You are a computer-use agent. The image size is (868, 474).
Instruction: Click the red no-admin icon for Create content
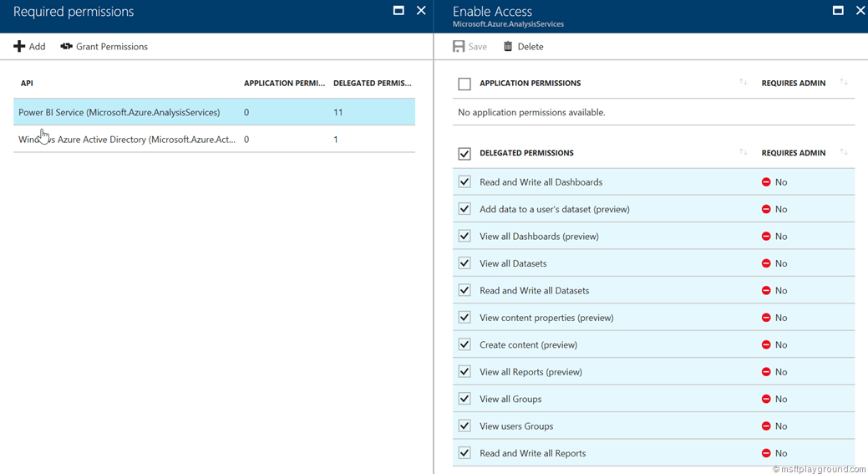[766, 345]
